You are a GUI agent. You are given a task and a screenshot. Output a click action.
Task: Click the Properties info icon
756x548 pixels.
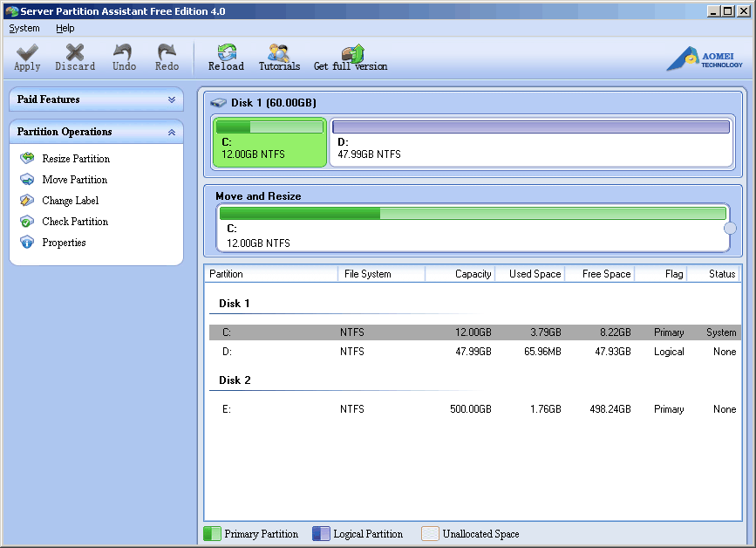tap(27, 242)
